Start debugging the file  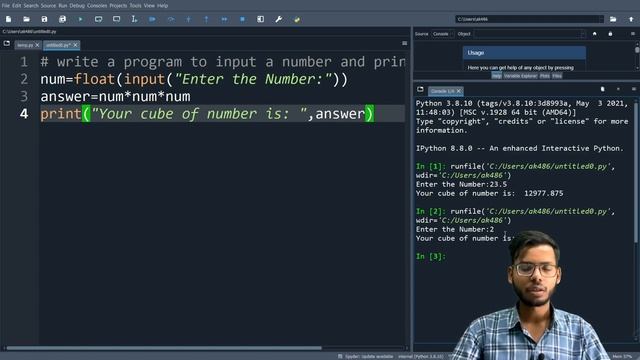[152, 19]
